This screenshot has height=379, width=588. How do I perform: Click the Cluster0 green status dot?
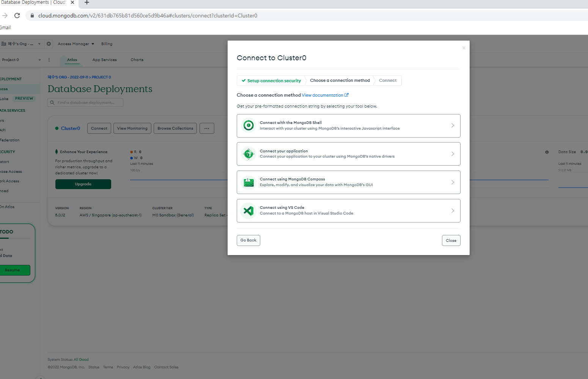(x=57, y=128)
